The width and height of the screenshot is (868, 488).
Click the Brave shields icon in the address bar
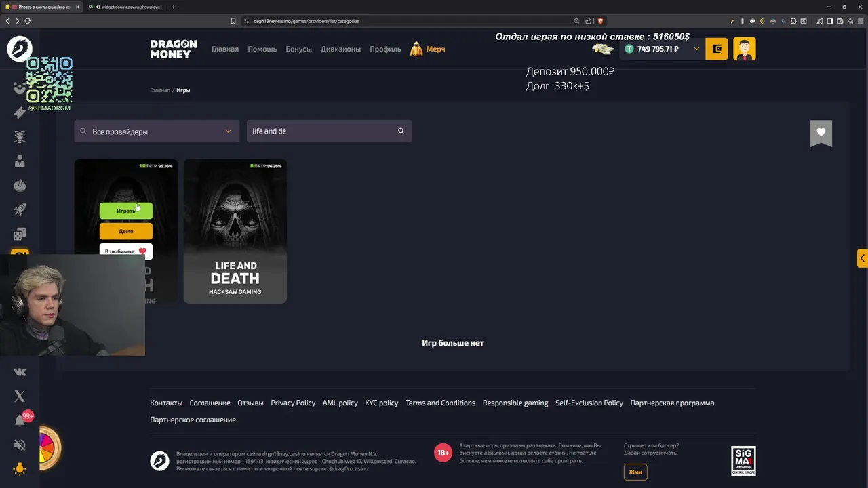click(x=600, y=21)
